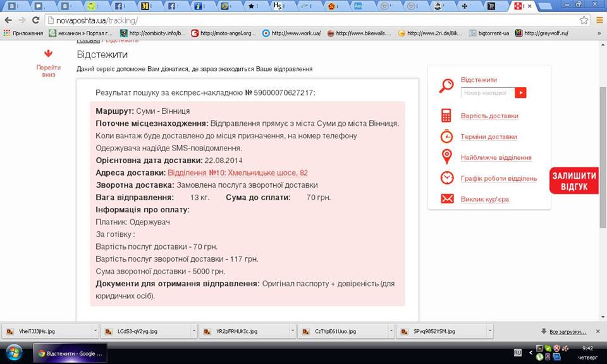
Task: Open the greywolf.ru bookmark
Action: pos(542,33)
